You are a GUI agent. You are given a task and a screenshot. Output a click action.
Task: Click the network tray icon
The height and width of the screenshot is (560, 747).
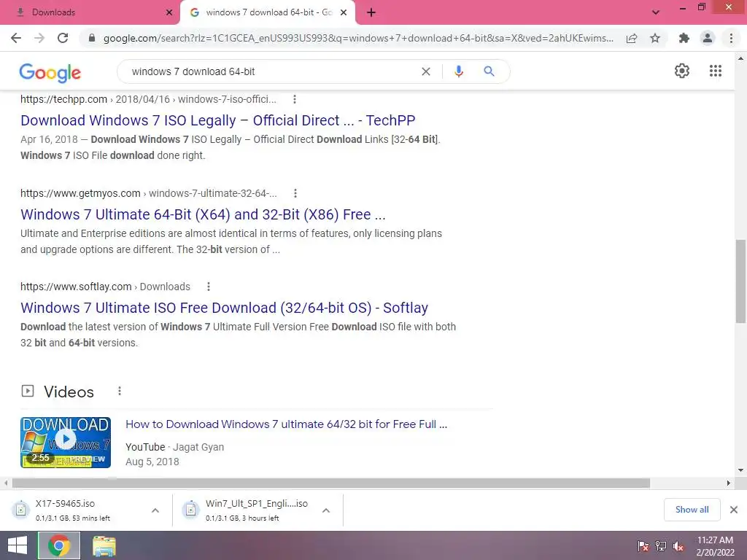click(x=660, y=545)
